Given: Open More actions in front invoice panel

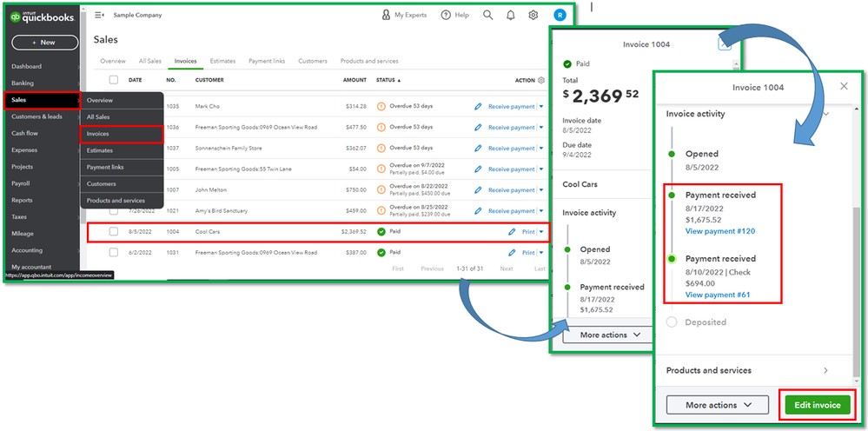Looking at the screenshot, I should pyautogui.click(x=717, y=405).
